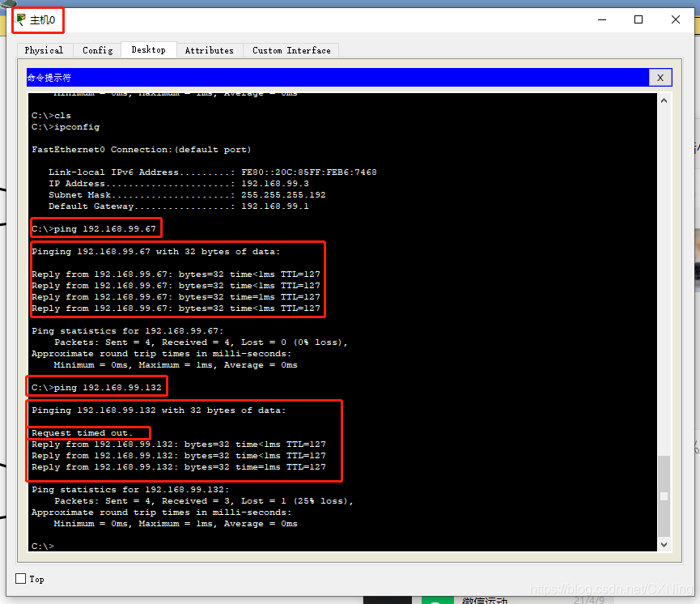Click the Packet Tracer icon in title bar
Image resolution: width=700 pixels, height=604 pixels.
(x=21, y=19)
